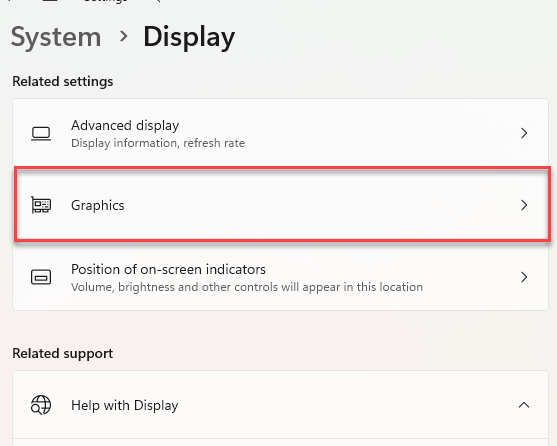Click the graphics card icon
The height and width of the screenshot is (446, 557).
[41, 205]
